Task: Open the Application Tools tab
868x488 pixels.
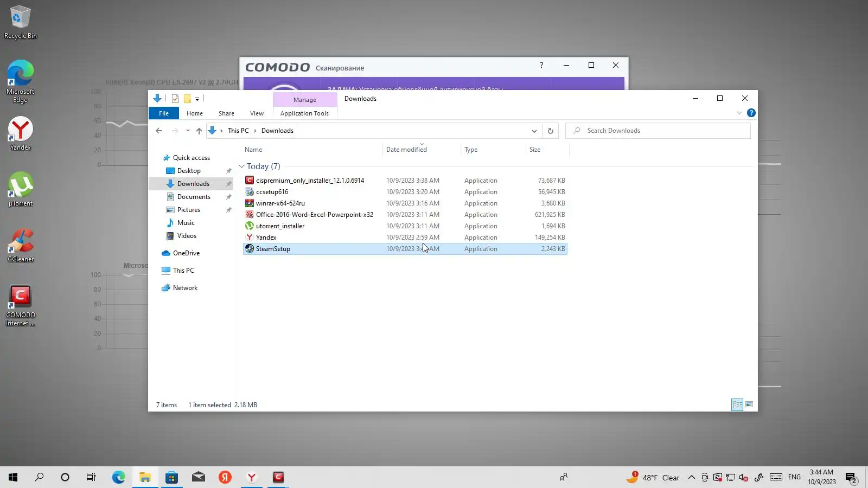Action: pos(304,113)
